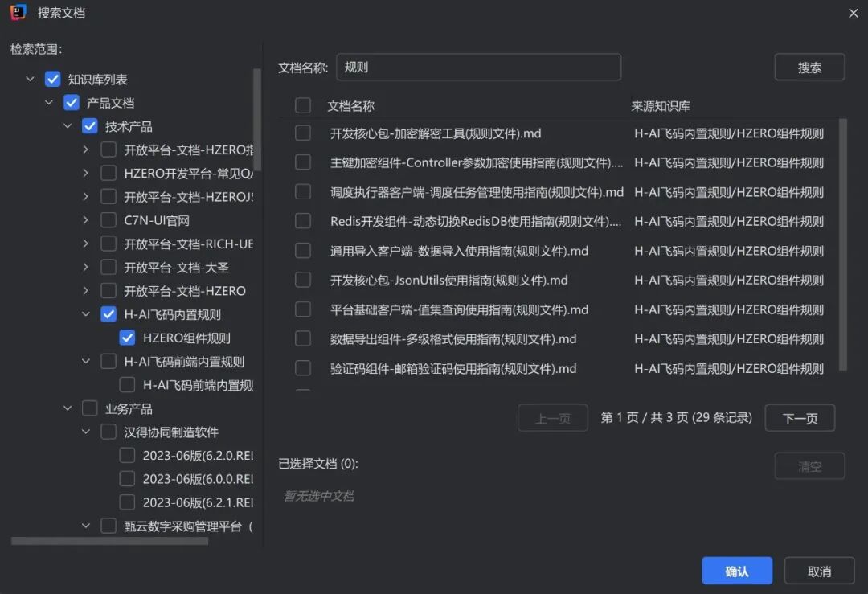Expand the C7N-UI官网 tree node
868x594 pixels.
pos(86,220)
